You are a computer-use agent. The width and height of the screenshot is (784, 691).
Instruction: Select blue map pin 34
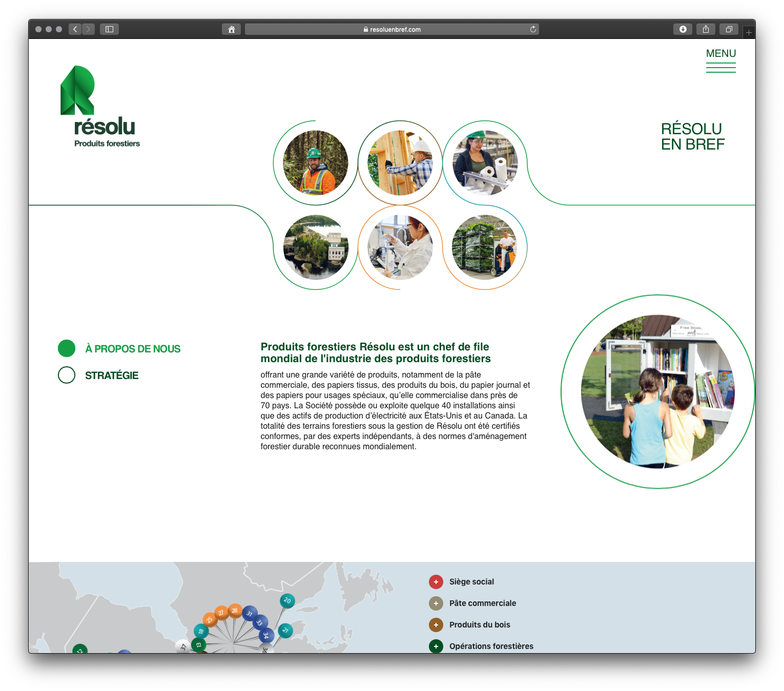point(266,636)
